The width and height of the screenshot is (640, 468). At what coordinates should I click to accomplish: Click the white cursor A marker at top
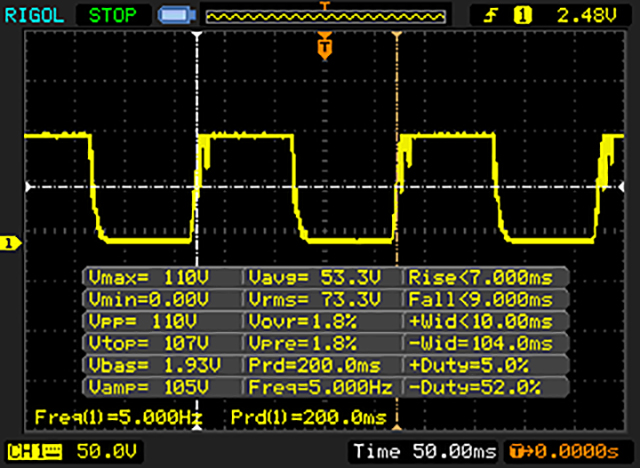click(197, 35)
